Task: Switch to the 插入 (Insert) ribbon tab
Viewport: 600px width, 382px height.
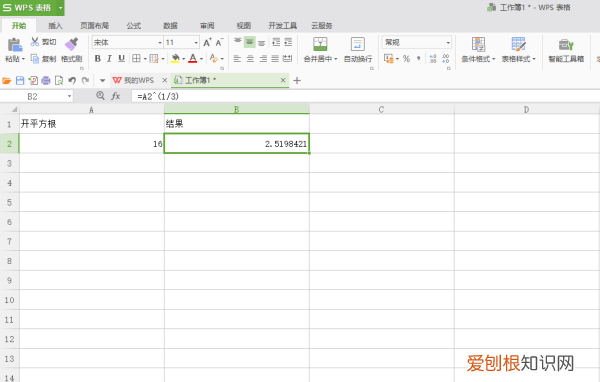Action: click(55, 26)
